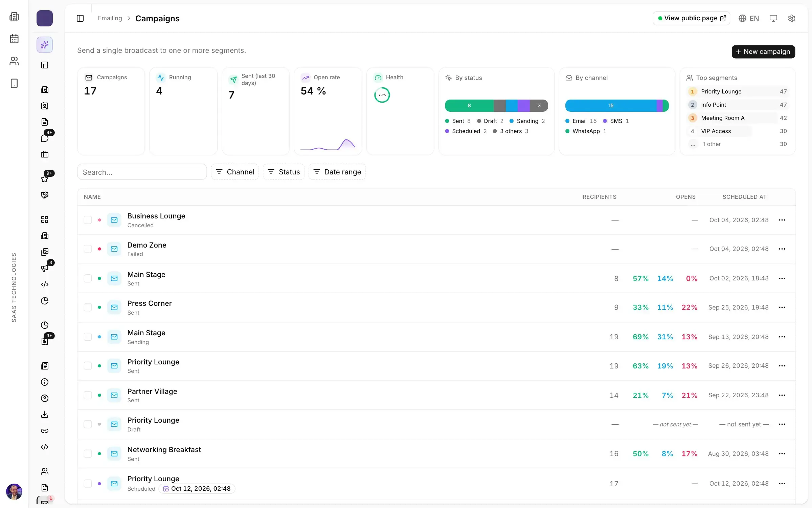Open the star icon with 9+ badge
Image resolution: width=812 pixels, height=508 pixels.
point(45,179)
